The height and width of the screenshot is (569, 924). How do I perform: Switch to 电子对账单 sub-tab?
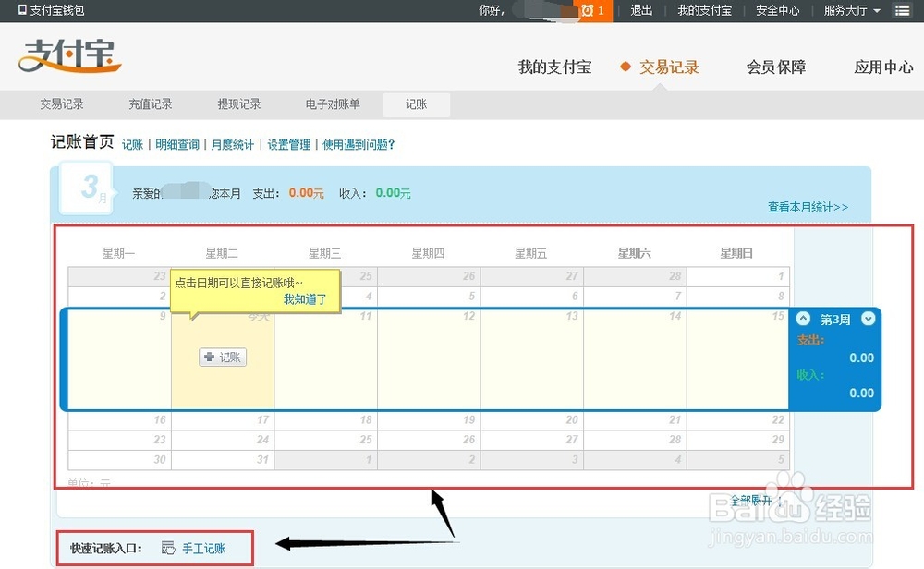pos(333,104)
